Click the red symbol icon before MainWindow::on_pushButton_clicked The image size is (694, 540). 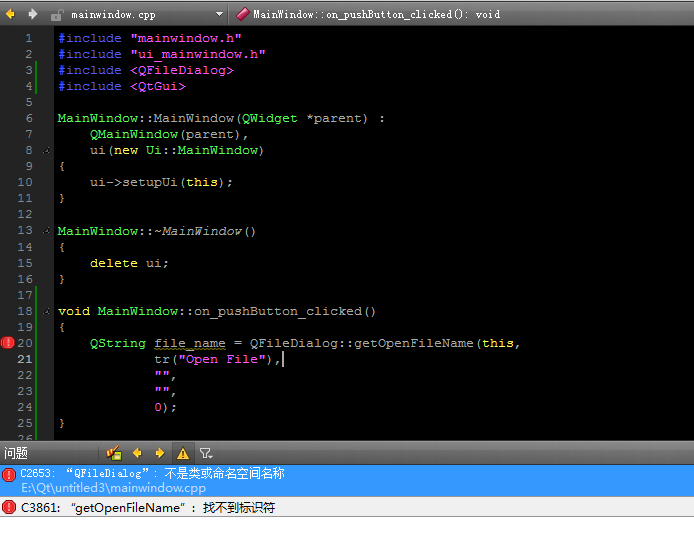tap(243, 14)
